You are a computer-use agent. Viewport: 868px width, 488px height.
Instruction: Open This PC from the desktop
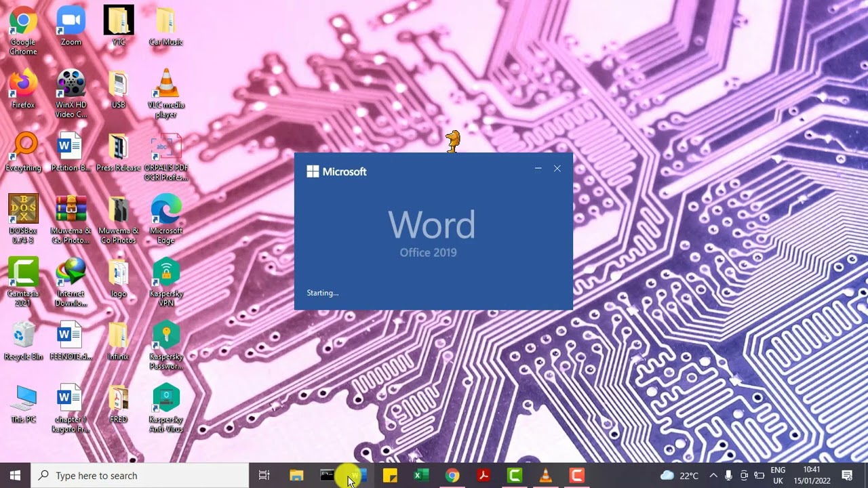[23, 404]
